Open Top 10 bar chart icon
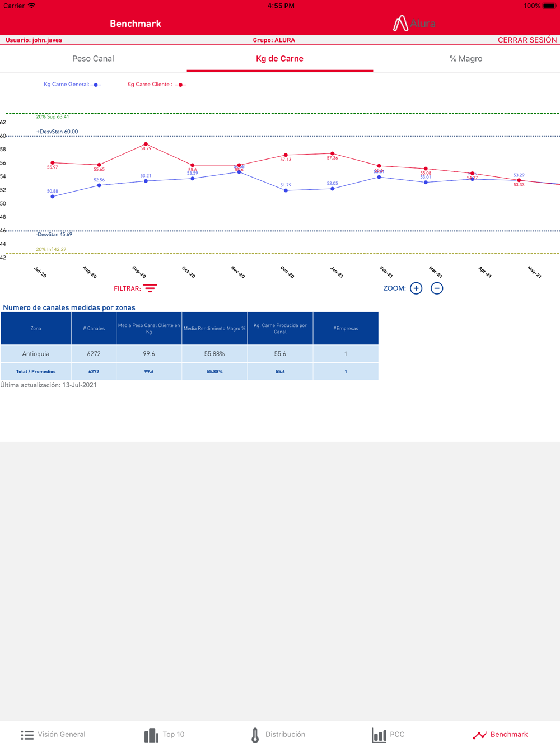Screen dimensions: 560x747 151,735
